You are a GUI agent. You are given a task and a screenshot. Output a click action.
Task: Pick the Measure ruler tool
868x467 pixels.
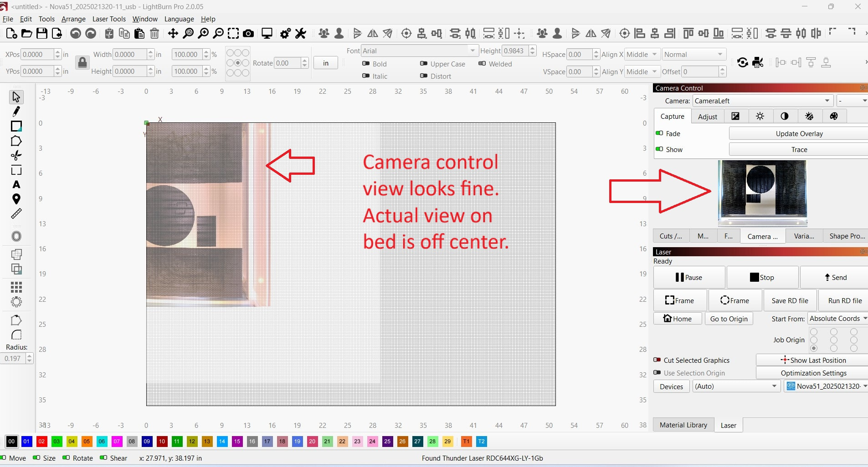[x=16, y=213]
